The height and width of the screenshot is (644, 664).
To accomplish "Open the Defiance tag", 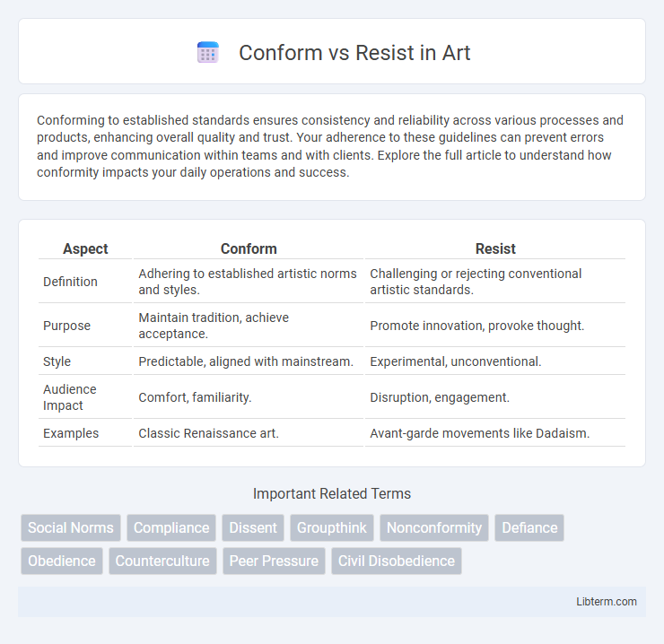I will 529,527.
